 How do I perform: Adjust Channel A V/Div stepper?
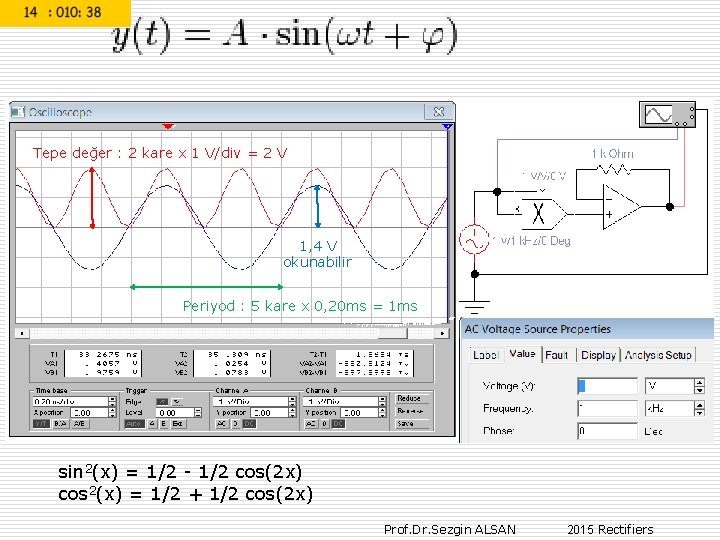pos(292,402)
